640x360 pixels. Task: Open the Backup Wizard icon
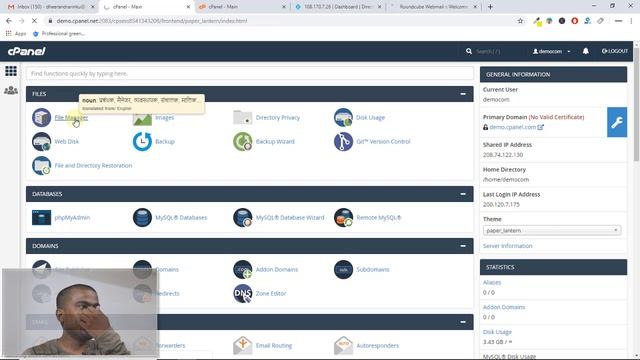[242, 142]
